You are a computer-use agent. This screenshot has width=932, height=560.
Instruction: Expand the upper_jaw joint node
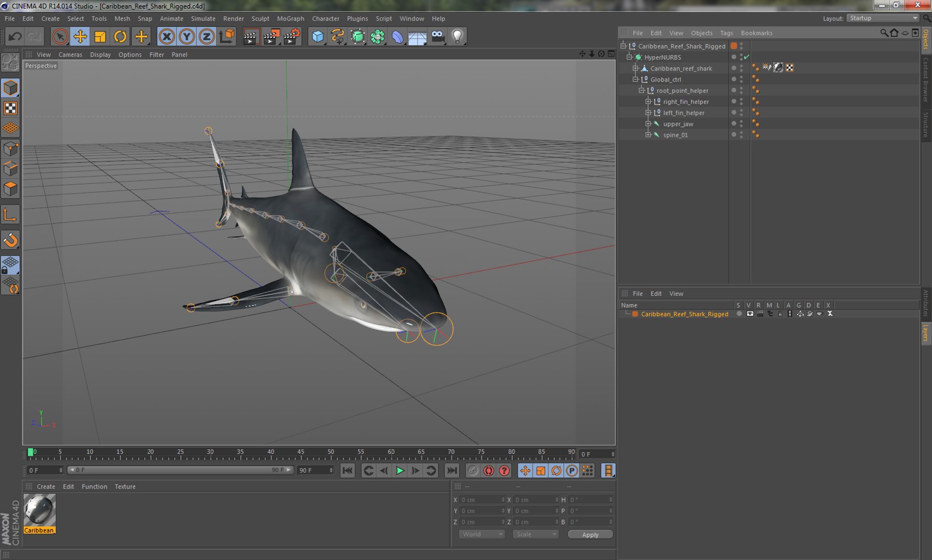(x=648, y=123)
